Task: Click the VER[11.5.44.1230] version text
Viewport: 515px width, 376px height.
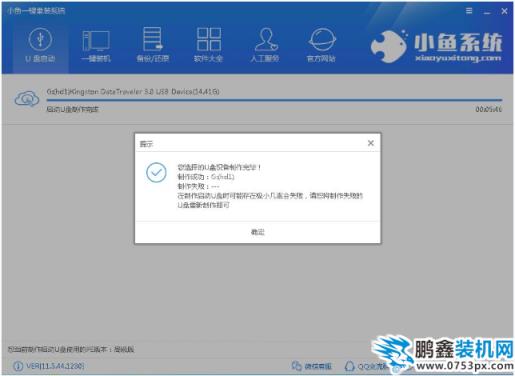Action: point(55,366)
